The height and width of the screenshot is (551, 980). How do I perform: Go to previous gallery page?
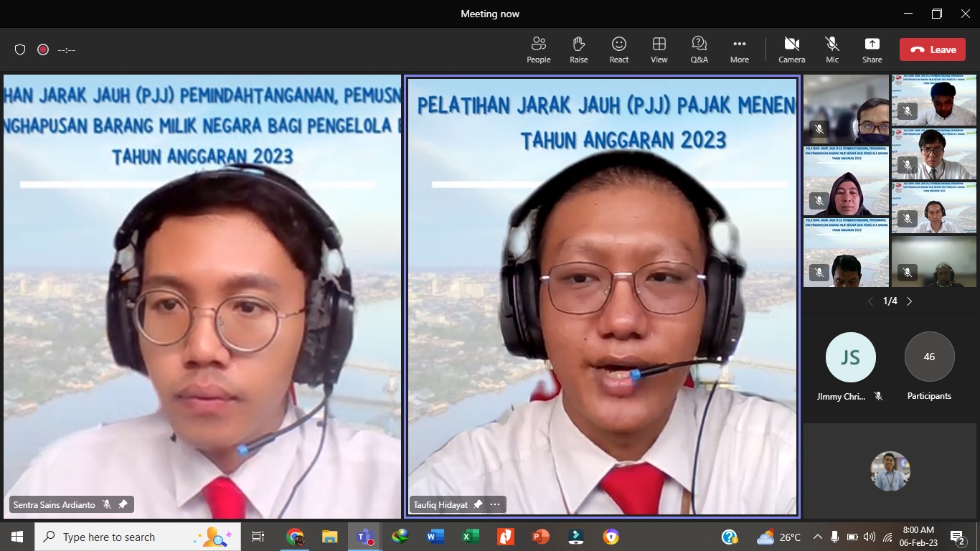pyautogui.click(x=870, y=301)
